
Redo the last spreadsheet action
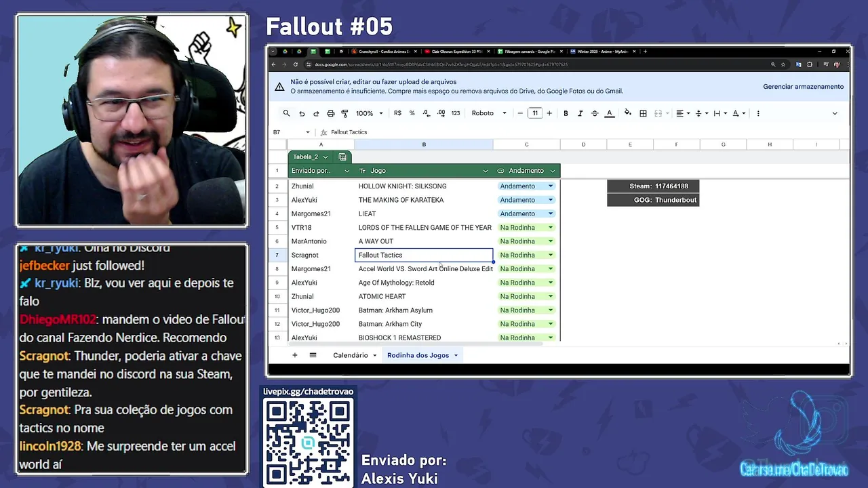coord(316,113)
